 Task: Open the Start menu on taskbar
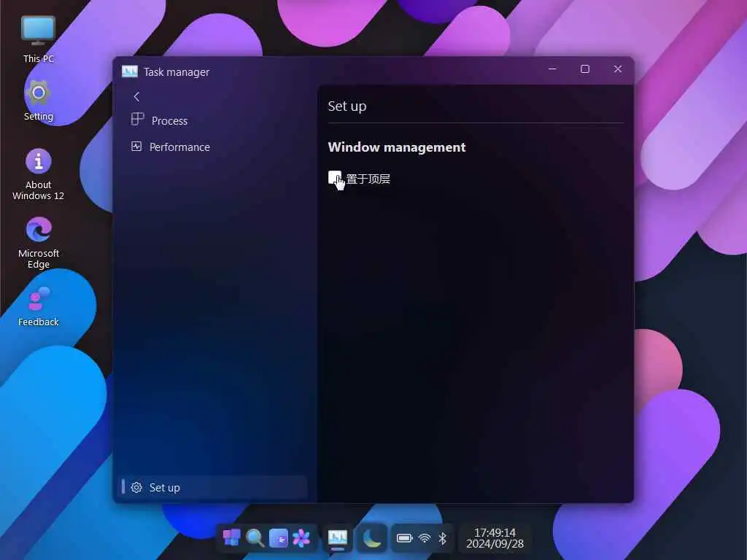[232, 538]
